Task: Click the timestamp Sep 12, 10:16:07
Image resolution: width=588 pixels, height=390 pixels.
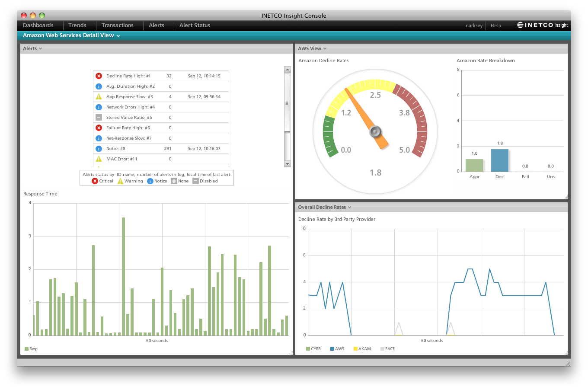Action: click(x=204, y=148)
